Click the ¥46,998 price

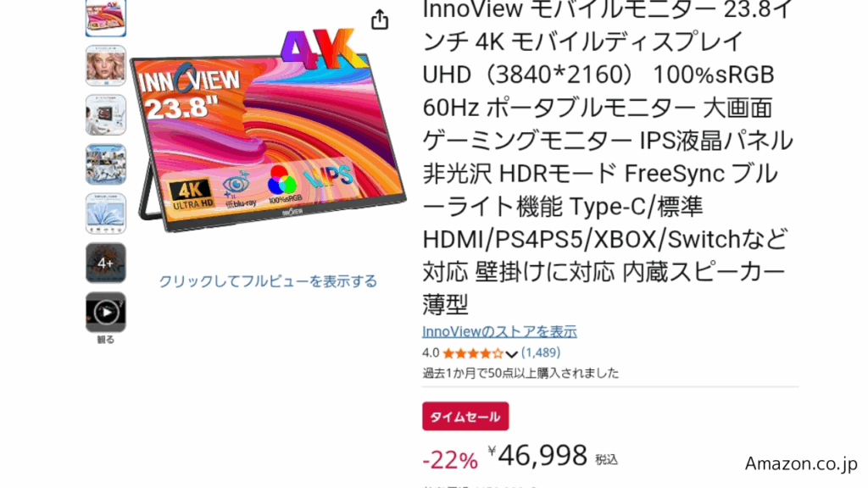tap(537, 456)
